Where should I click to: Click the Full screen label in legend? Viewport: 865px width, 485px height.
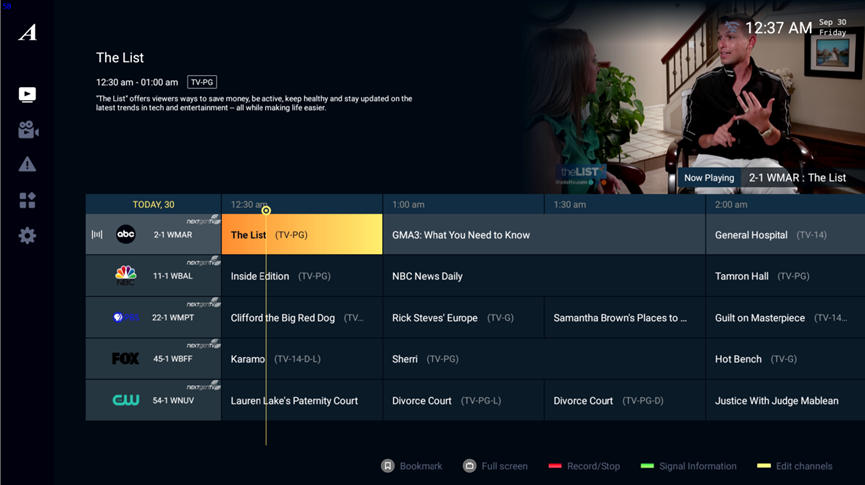(x=504, y=466)
